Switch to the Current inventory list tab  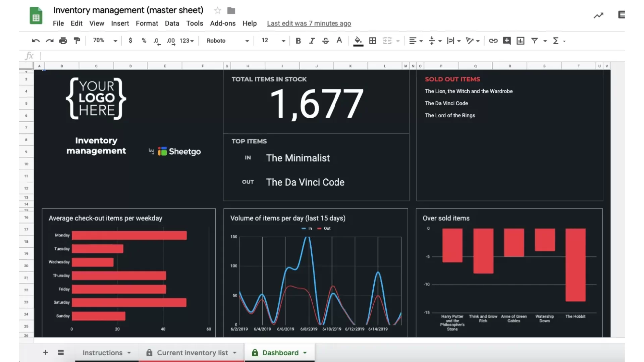coord(192,353)
